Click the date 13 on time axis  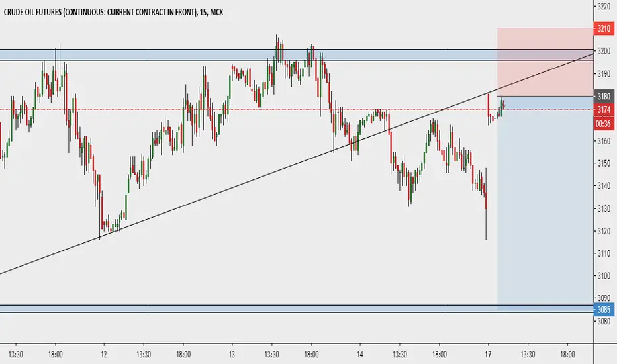232,355
